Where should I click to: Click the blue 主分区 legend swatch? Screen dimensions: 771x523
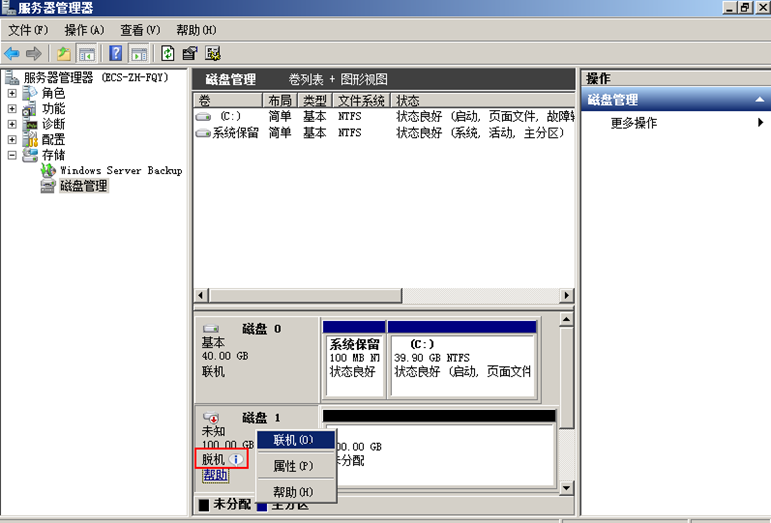pos(262,506)
